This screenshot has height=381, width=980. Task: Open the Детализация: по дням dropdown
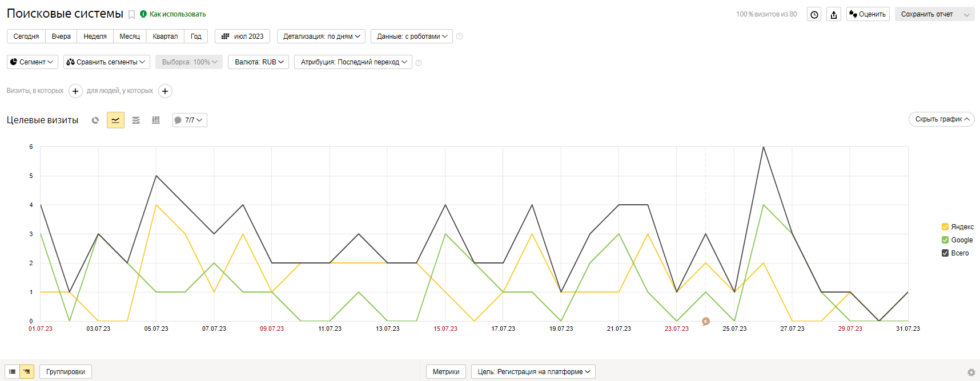(321, 37)
